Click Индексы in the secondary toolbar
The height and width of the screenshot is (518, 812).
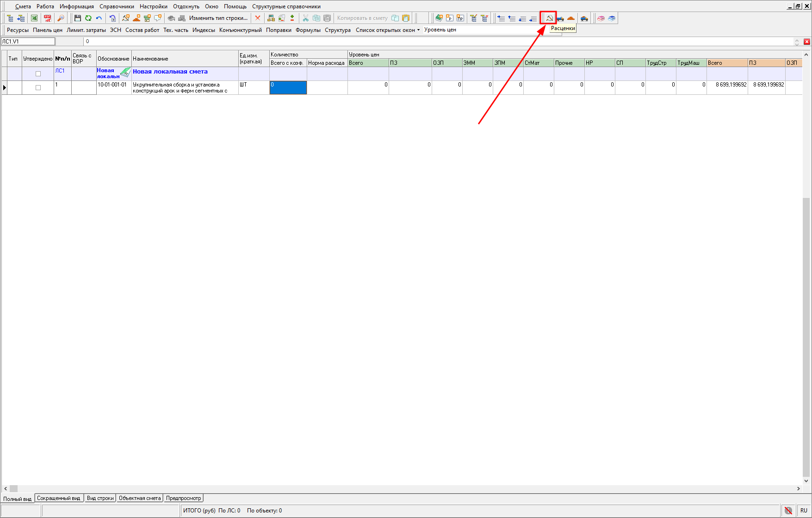[x=204, y=30]
